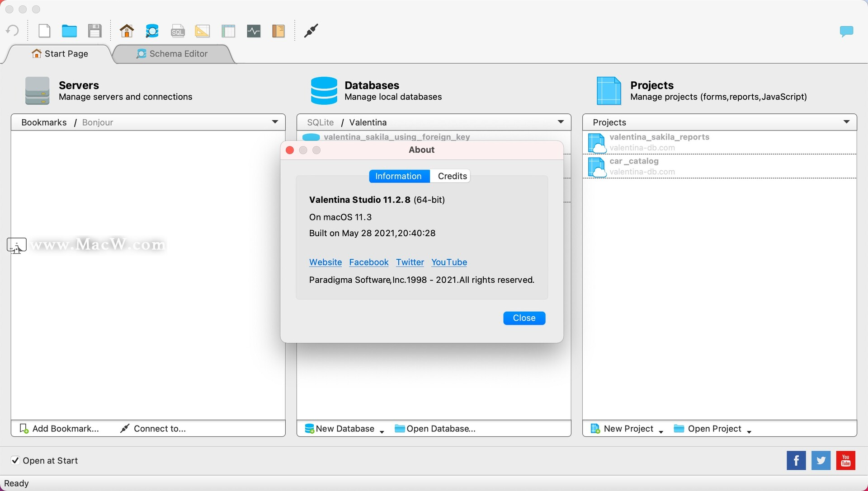Select the Information tab in About
The height and width of the screenshot is (491, 868).
tap(398, 176)
